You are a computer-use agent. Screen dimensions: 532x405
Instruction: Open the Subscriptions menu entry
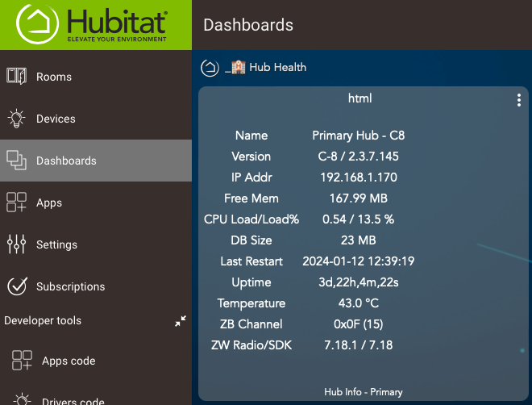pos(70,286)
